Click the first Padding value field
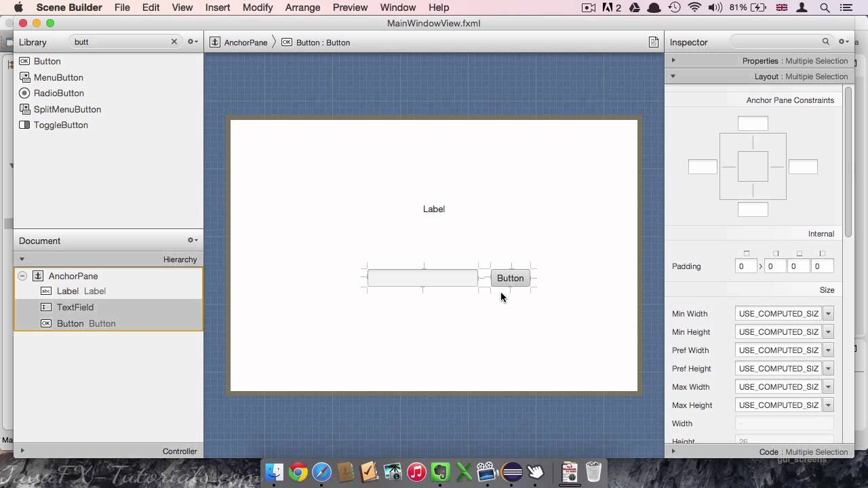The width and height of the screenshot is (868, 488). (746, 266)
